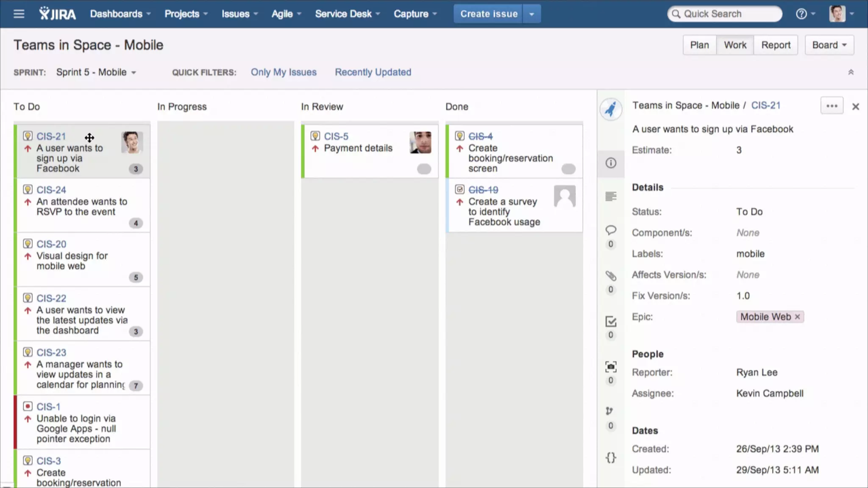Open the development branch icon
The width and height of the screenshot is (868, 488).
click(609, 411)
